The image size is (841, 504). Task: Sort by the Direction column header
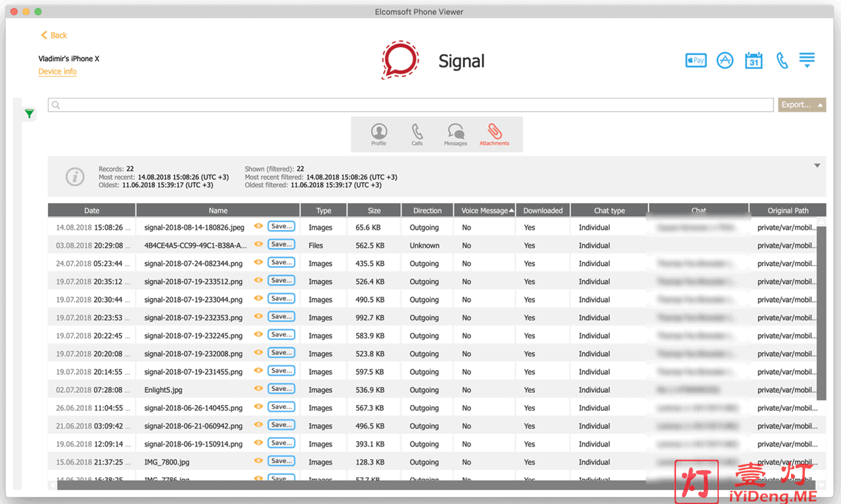428,210
